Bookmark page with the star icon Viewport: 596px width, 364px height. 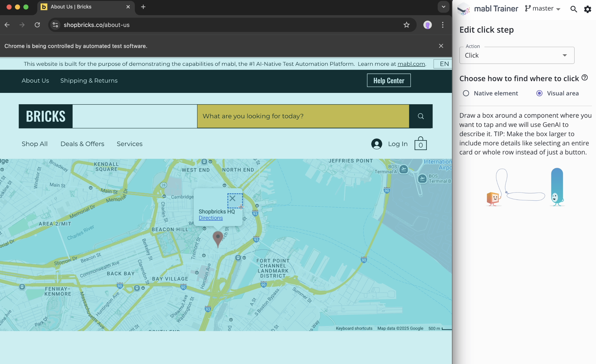tap(406, 25)
